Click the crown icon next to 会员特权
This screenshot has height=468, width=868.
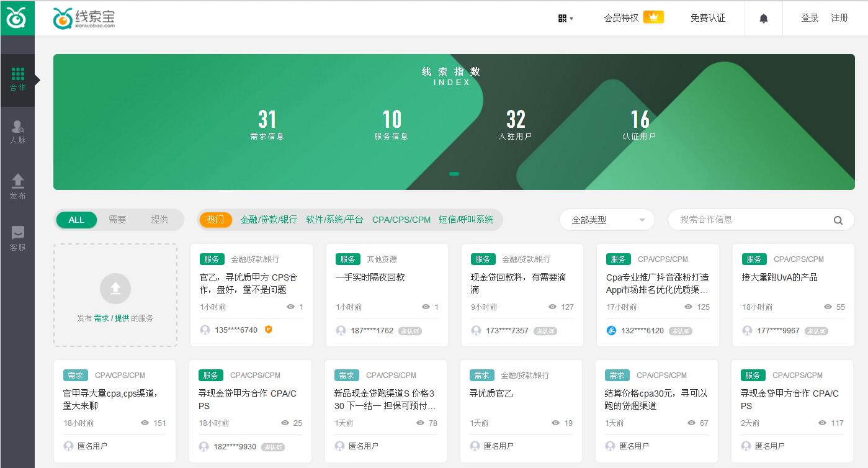tap(653, 18)
